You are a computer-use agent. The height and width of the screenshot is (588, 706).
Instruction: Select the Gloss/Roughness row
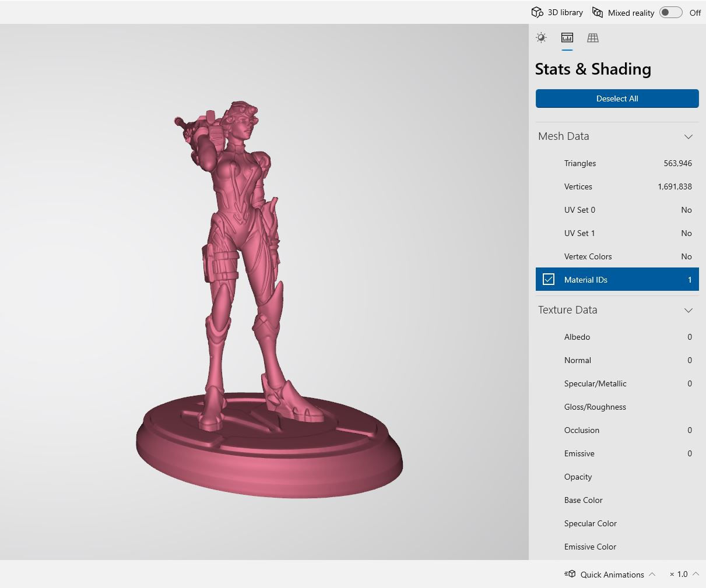point(617,407)
